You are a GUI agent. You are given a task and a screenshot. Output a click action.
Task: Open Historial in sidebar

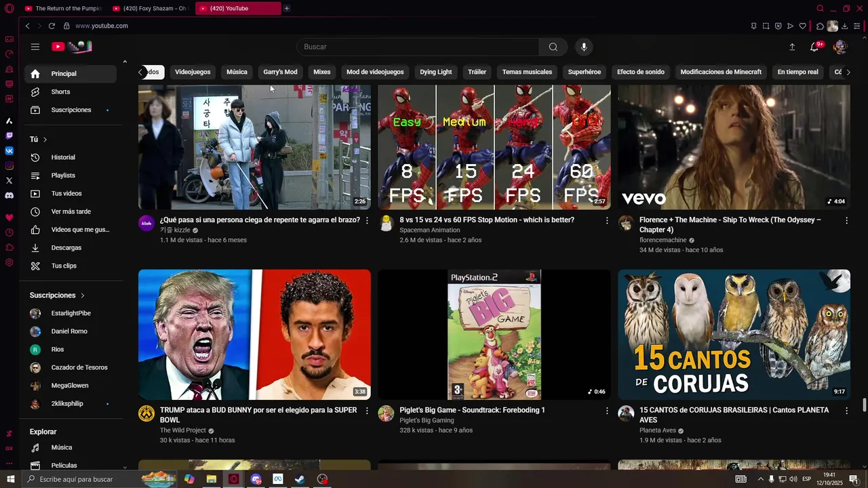[x=70, y=157]
